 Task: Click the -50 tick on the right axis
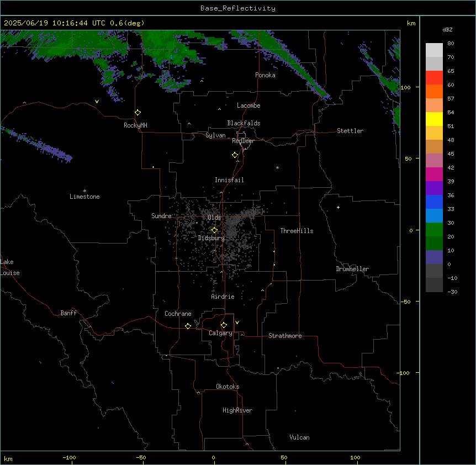(405, 302)
